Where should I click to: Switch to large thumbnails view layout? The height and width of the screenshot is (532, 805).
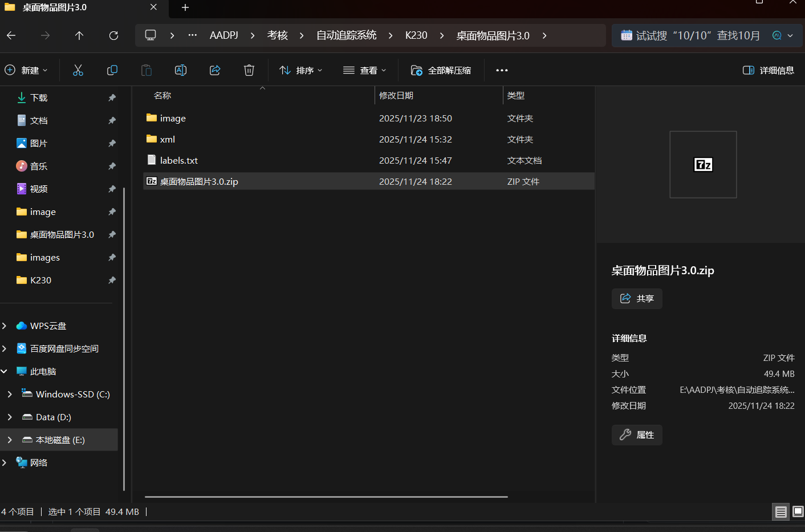point(798,512)
